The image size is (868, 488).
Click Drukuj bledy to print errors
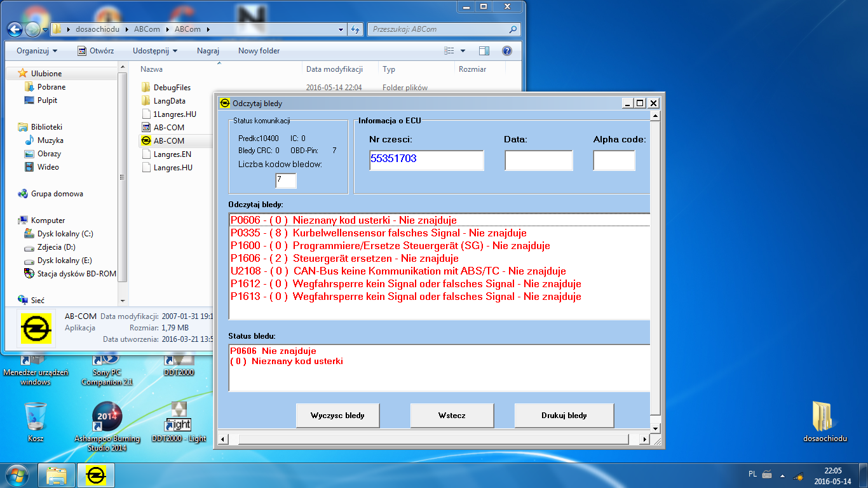564,416
